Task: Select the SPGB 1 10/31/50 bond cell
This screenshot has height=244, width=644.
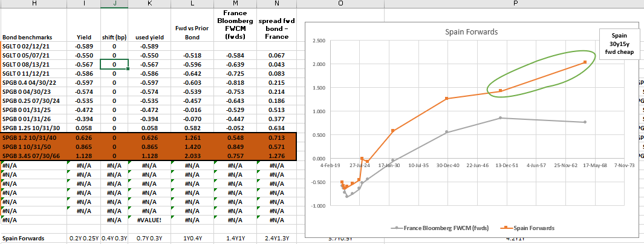Action: [34, 147]
